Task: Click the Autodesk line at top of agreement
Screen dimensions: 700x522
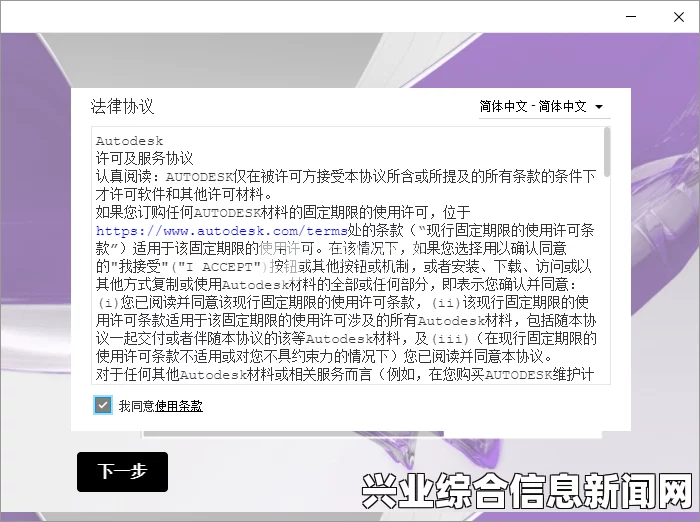Action: (x=129, y=141)
